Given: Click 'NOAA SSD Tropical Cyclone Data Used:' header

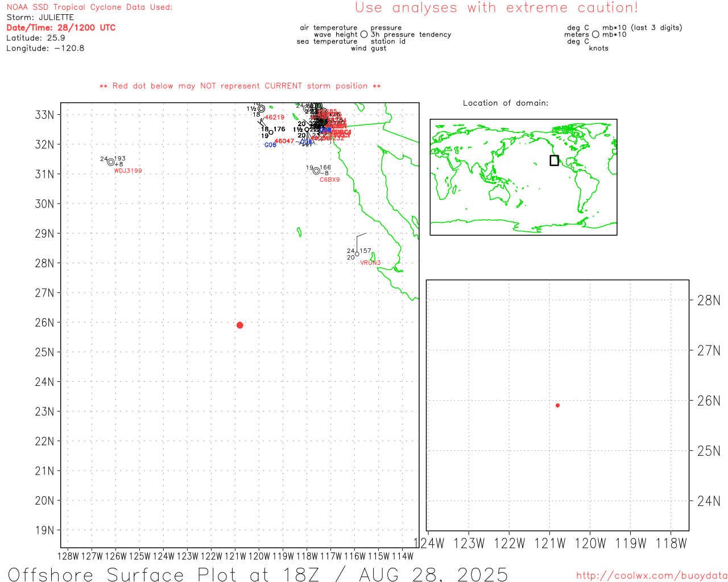Looking at the screenshot, I should pos(89,7).
